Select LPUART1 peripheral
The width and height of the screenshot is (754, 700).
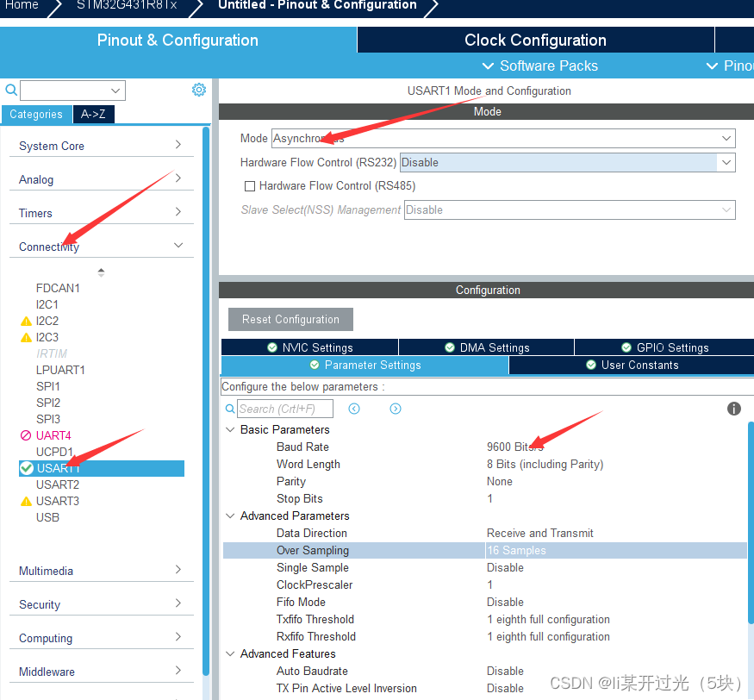pos(60,370)
